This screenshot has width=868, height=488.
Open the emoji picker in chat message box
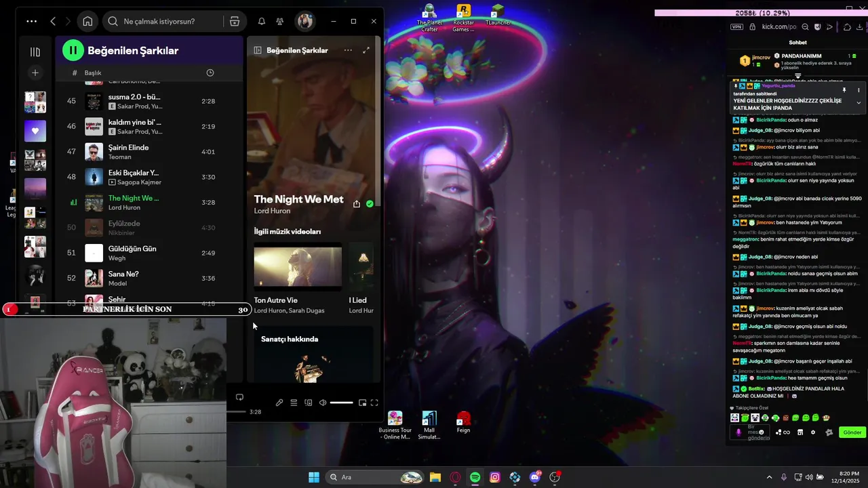click(x=762, y=432)
